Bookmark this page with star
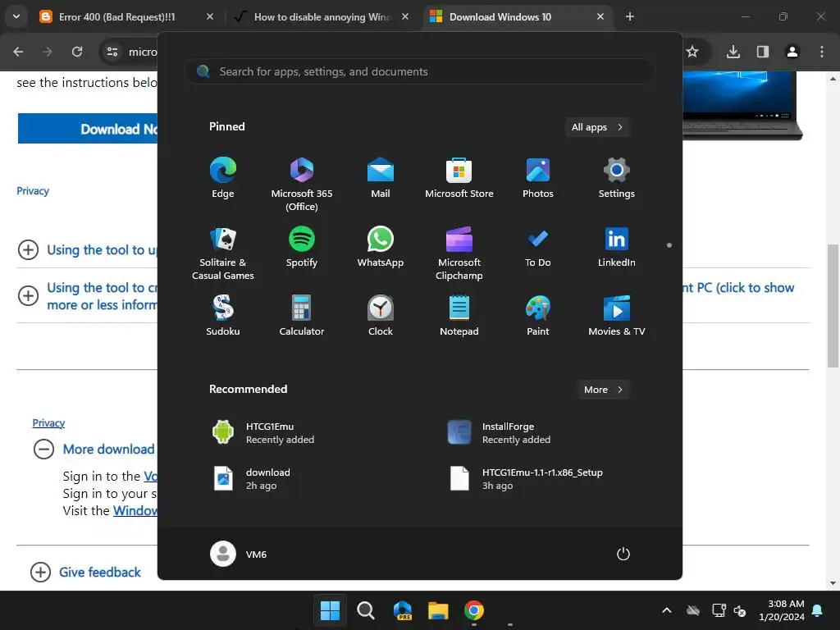The image size is (840, 630). [x=692, y=52]
